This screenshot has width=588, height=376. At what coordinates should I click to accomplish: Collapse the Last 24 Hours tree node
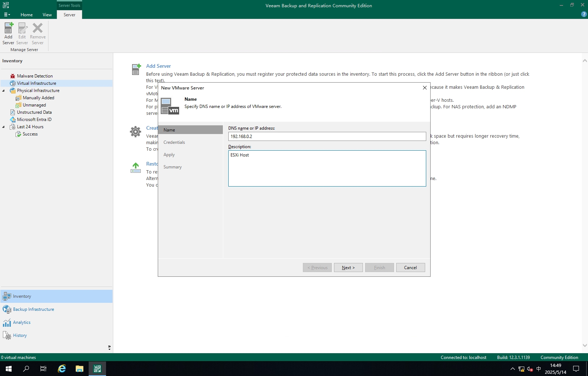click(x=4, y=127)
